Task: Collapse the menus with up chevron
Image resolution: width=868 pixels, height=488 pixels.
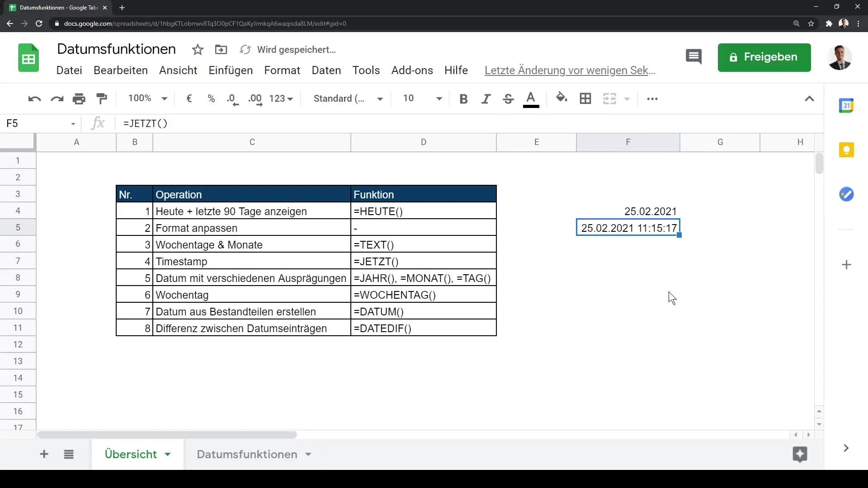Action: click(x=809, y=99)
